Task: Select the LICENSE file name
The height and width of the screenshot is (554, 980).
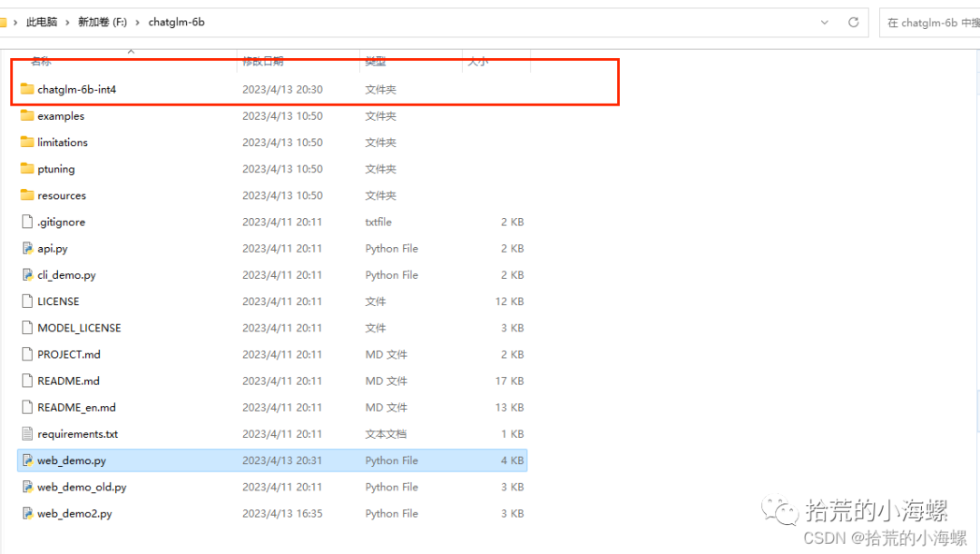Action: coord(58,302)
